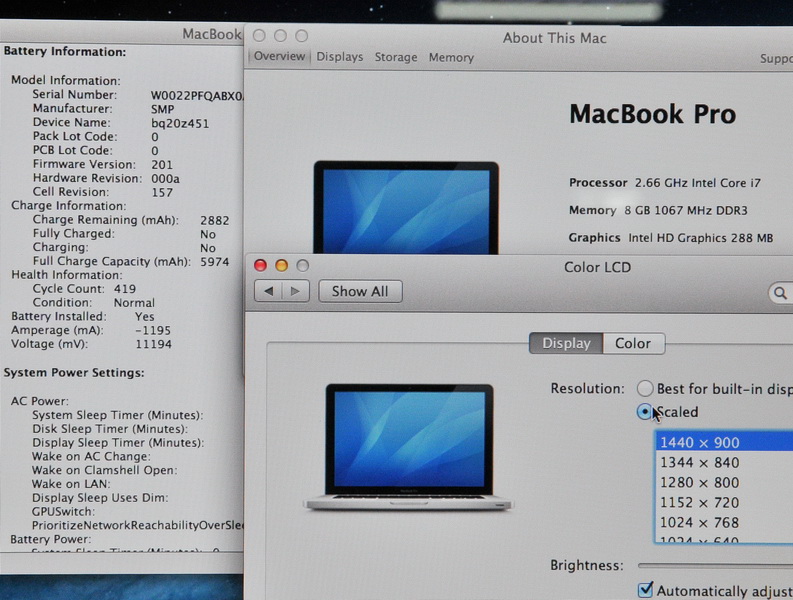Click the Firmware Version value 201
Viewport: 793px width, 600px height.
click(162, 165)
